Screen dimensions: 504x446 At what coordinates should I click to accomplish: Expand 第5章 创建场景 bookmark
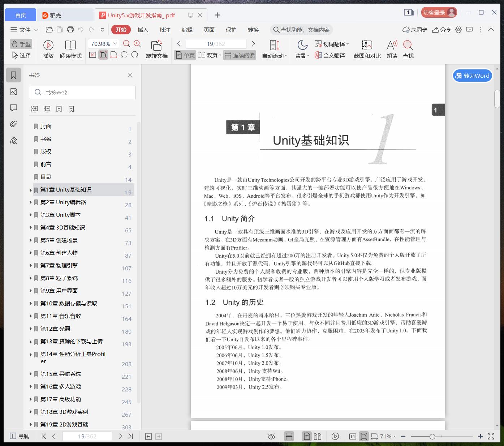pos(31,240)
